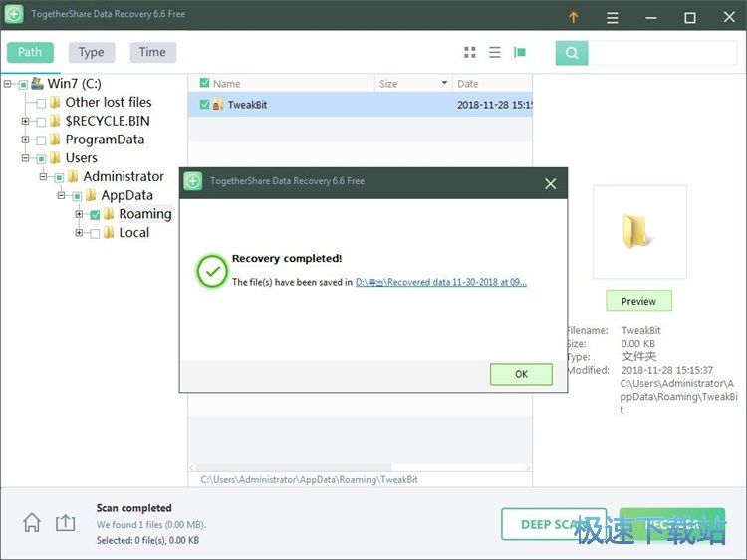The height and width of the screenshot is (560, 747).
Task: Expand the ProgramData tree node
Action: pyautogui.click(x=25, y=140)
